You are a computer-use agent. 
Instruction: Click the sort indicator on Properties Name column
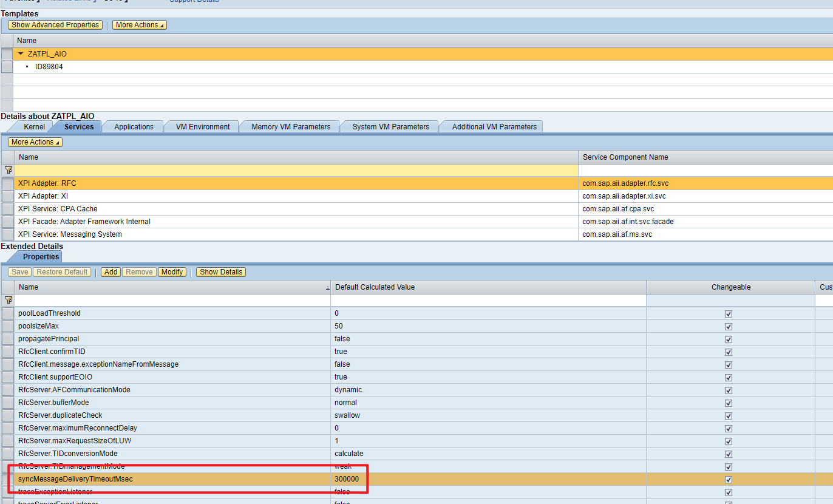tap(327, 287)
